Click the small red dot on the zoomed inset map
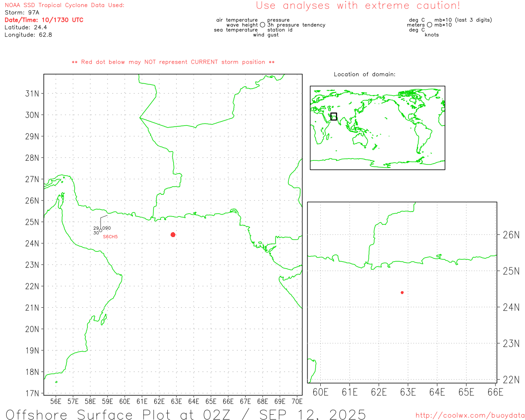The image size is (525, 420). point(402,292)
